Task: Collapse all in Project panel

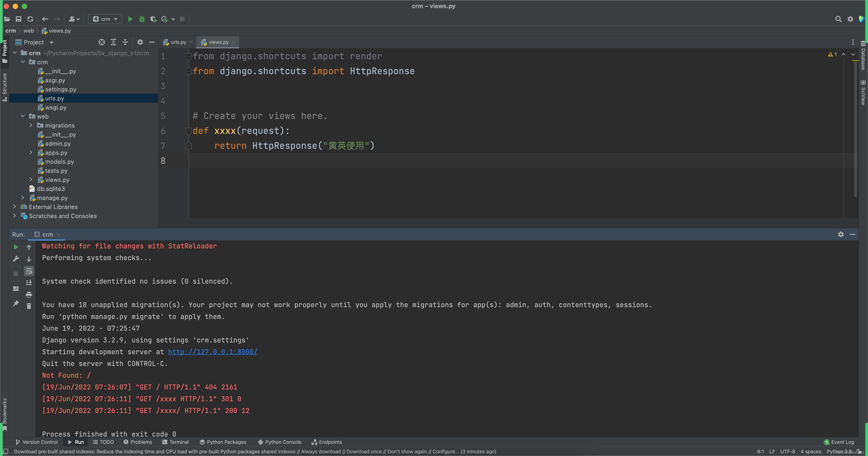Action: click(125, 42)
